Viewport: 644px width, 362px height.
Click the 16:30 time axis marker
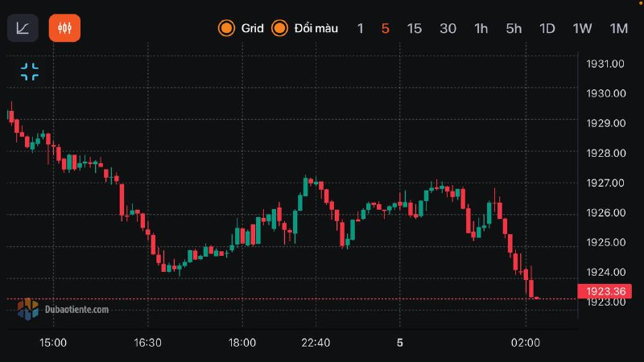click(x=147, y=343)
